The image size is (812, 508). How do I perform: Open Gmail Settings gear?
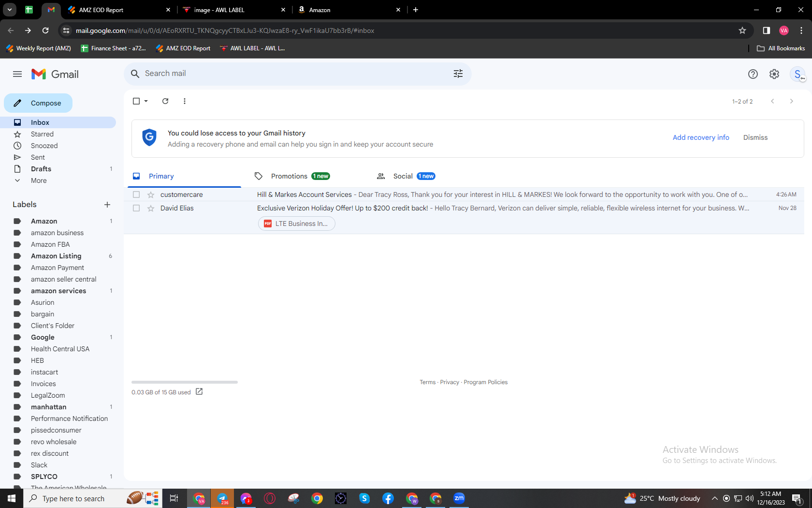774,74
